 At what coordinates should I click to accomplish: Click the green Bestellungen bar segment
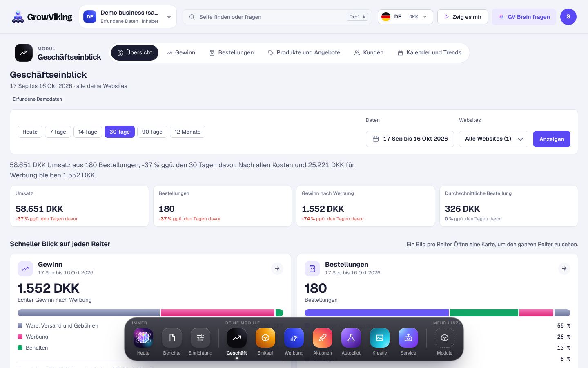point(484,313)
